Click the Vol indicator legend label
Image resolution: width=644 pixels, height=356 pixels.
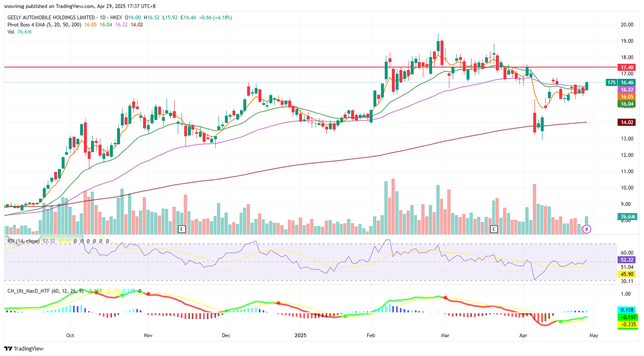click(x=11, y=32)
